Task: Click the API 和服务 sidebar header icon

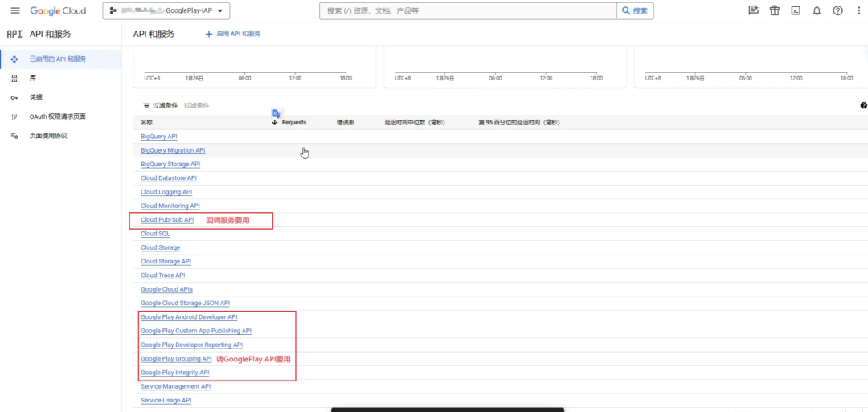Action: point(14,35)
